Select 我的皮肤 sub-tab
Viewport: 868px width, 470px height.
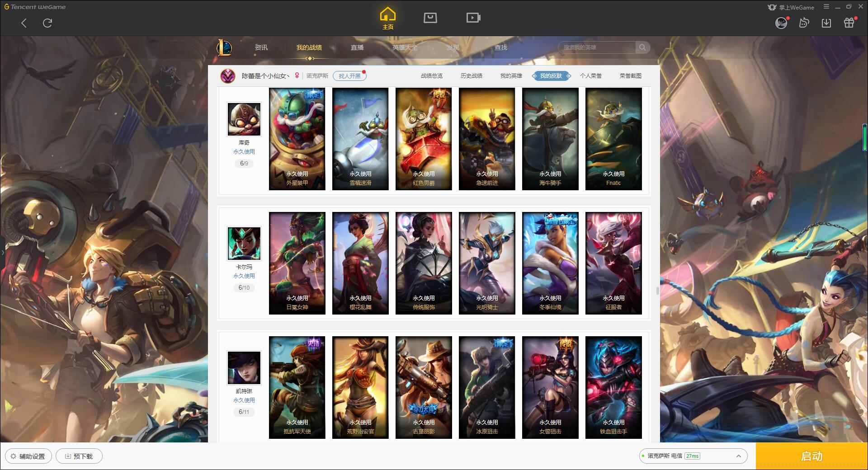click(x=551, y=76)
